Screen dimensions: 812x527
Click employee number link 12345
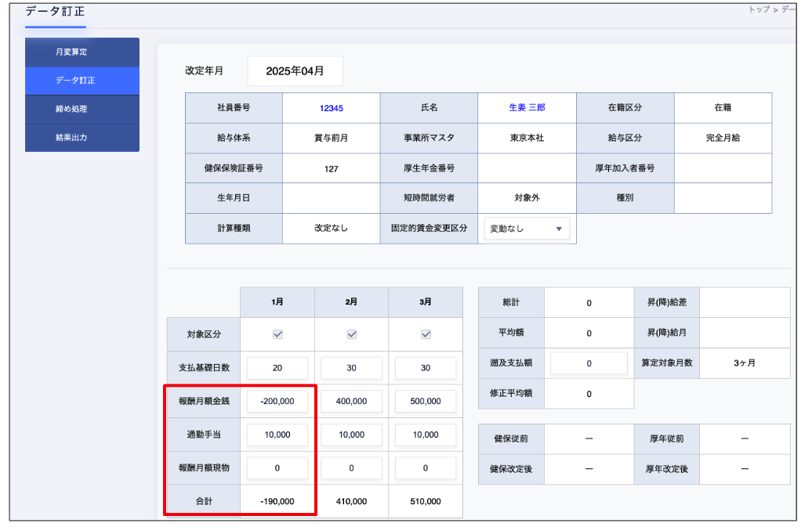point(331,108)
